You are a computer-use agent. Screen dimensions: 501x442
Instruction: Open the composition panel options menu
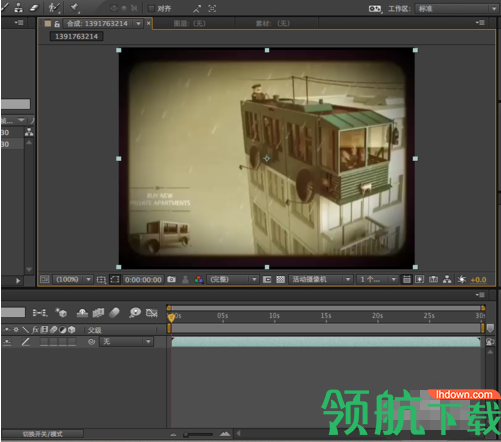point(480,23)
